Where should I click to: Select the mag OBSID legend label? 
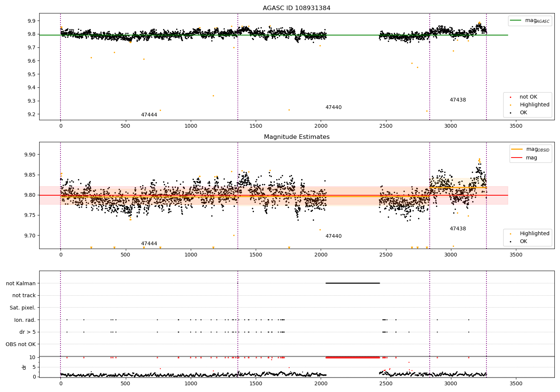tap(538, 149)
